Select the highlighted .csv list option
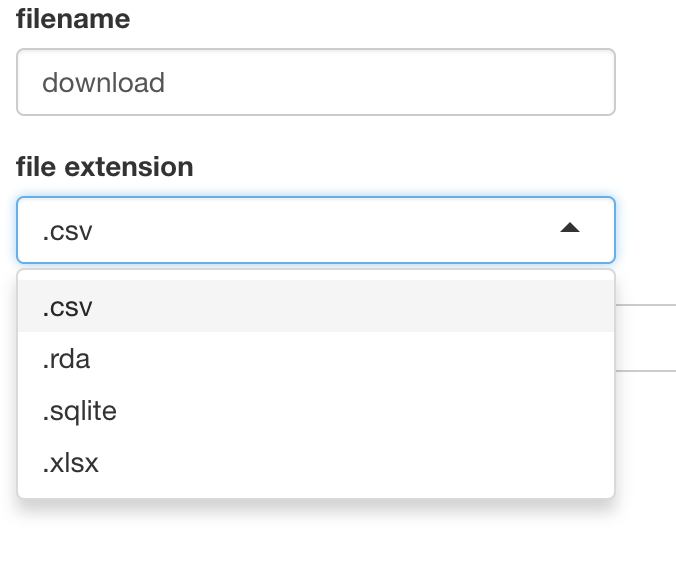 point(316,307)
